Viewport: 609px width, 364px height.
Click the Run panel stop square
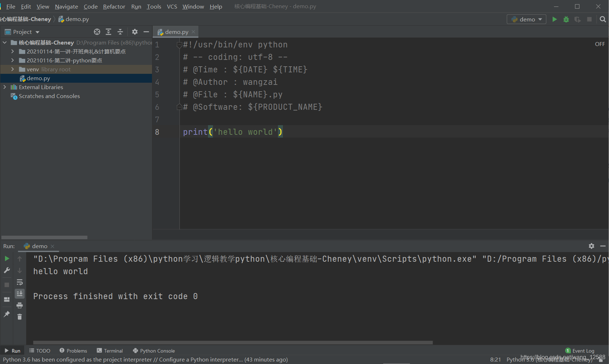(x=7, y=285)
